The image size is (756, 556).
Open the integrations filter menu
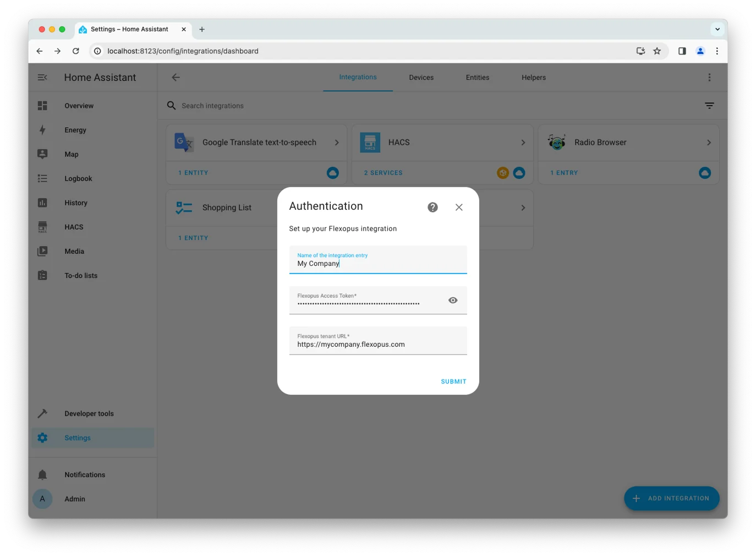click(709, 106)
